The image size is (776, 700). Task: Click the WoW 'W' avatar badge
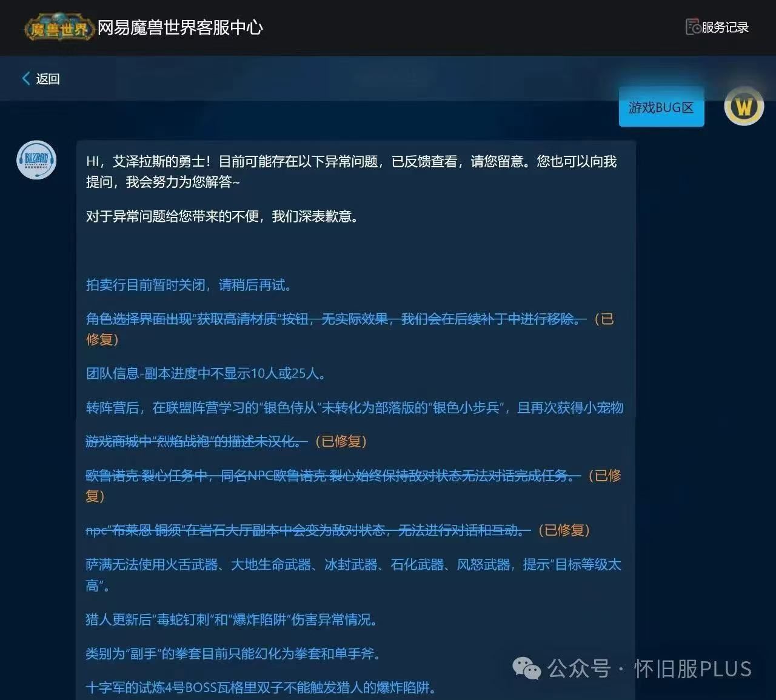tap(744, 107)
